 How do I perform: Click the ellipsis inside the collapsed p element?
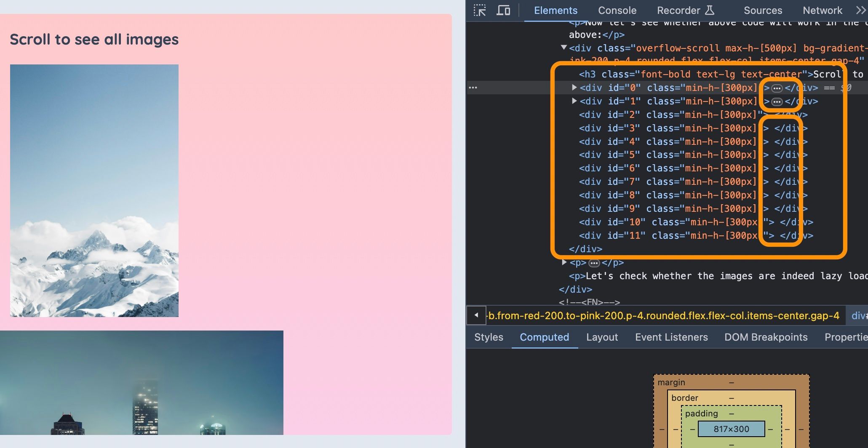594,263
